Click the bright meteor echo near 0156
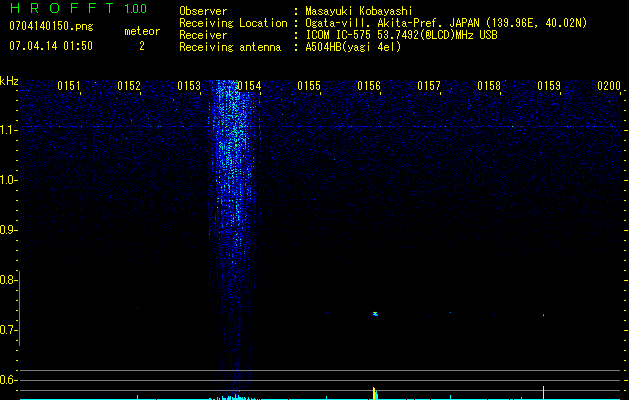Image resolution: width=629 pixels, height=400 pixels. [x=375, y=314]
